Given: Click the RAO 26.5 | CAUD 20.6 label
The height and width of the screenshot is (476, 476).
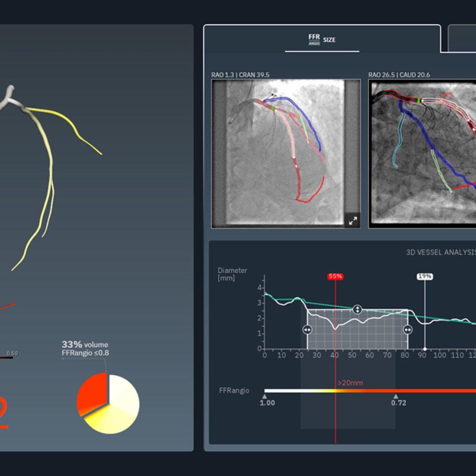Looking at the screenshot, I should pos(399,74).
